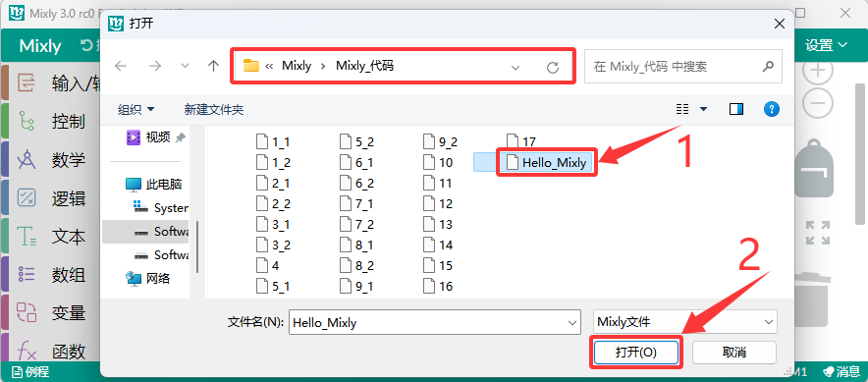
Task: Open 数学 block category in Mixly
Action: click(51, 160)
